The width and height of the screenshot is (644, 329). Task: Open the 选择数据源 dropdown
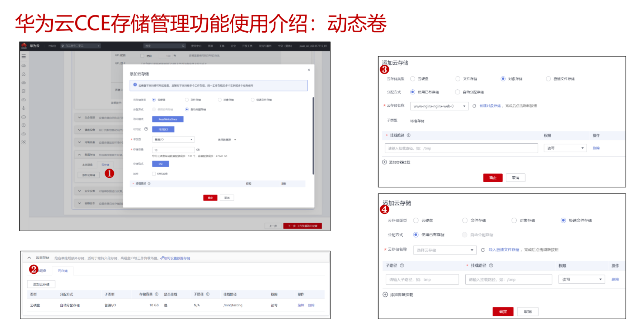coord(227,139)
